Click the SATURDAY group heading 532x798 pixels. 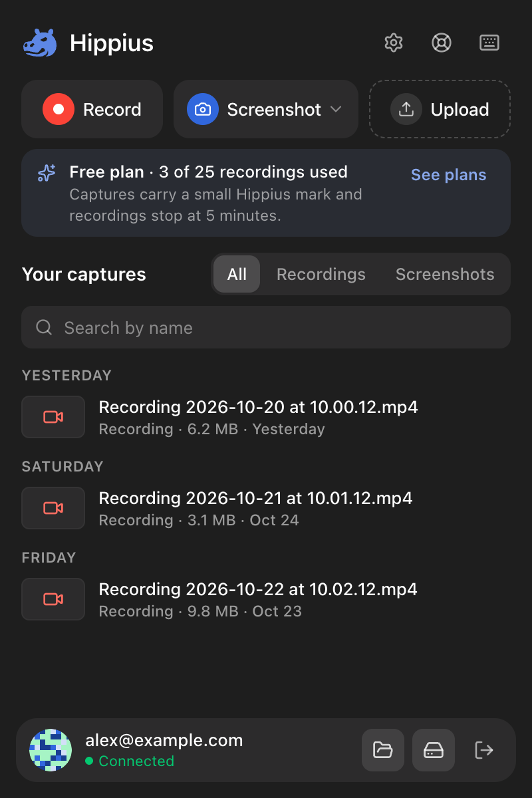point(63,467)
